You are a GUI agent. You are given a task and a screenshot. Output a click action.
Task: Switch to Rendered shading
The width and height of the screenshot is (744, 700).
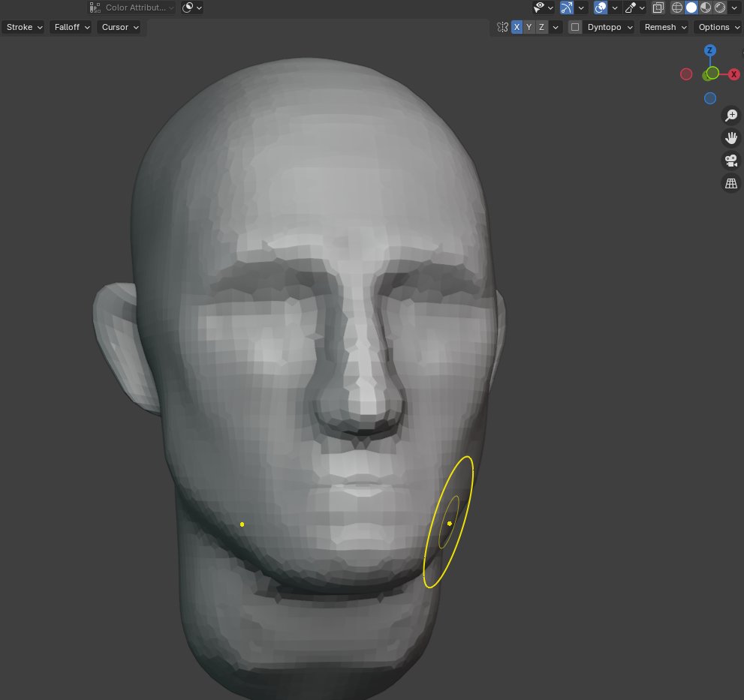(720, 8)
